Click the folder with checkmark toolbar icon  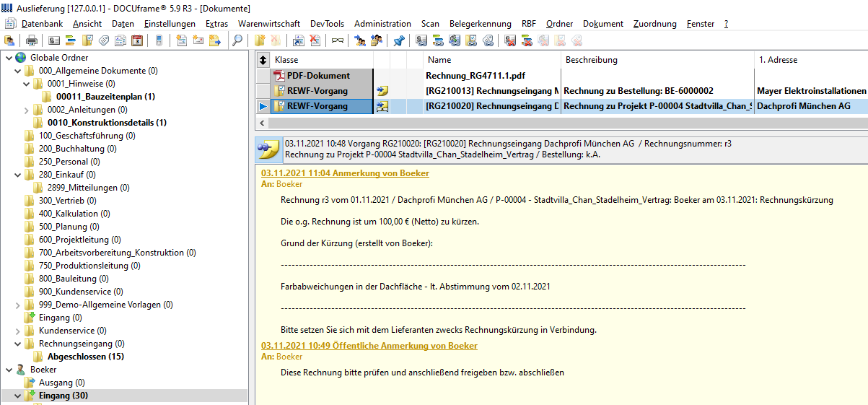click(x=87, y=40)
